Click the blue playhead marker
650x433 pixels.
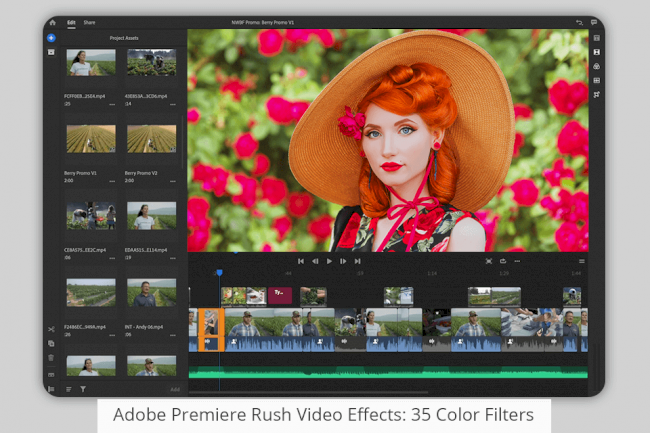[x=219, y=272]
